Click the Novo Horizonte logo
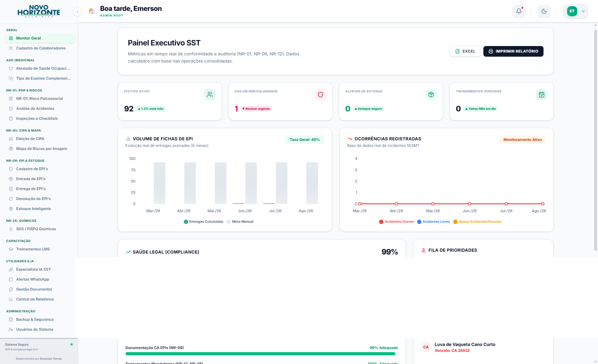The image size is (598, 364). point(39,11)
